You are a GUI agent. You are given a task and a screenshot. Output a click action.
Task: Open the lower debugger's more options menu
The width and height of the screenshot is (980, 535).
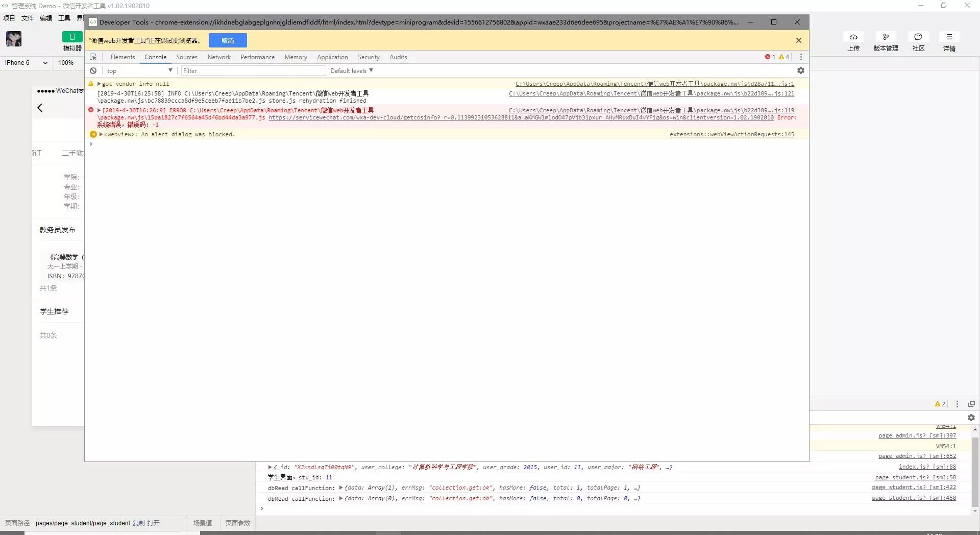(x=958, y=404)
